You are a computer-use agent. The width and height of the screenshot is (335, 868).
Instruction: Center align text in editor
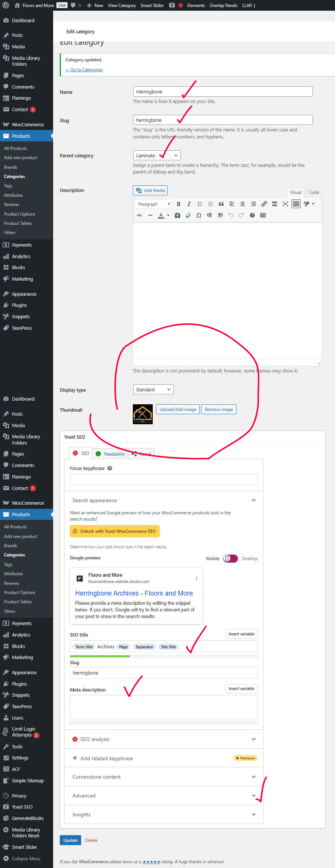point(242,204)
